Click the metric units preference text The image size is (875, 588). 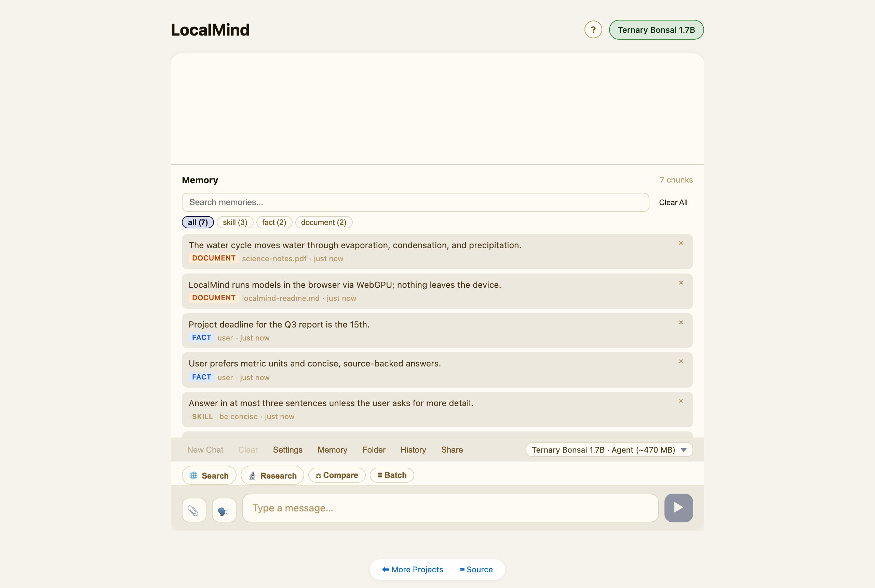pos(315,364)
